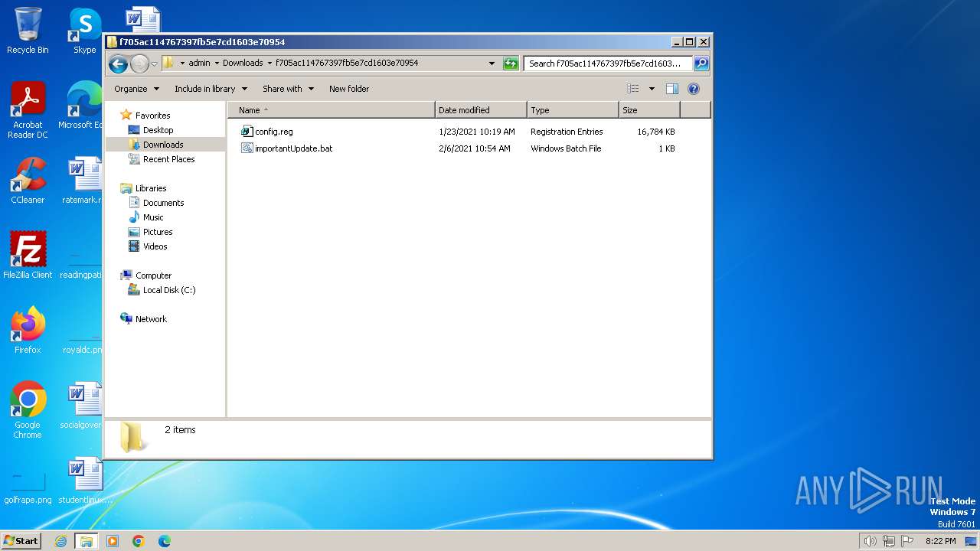Viewport: 980px width, 551px height.
Task: Open Music library in navigation pane
Action: (x=153, y=217)
